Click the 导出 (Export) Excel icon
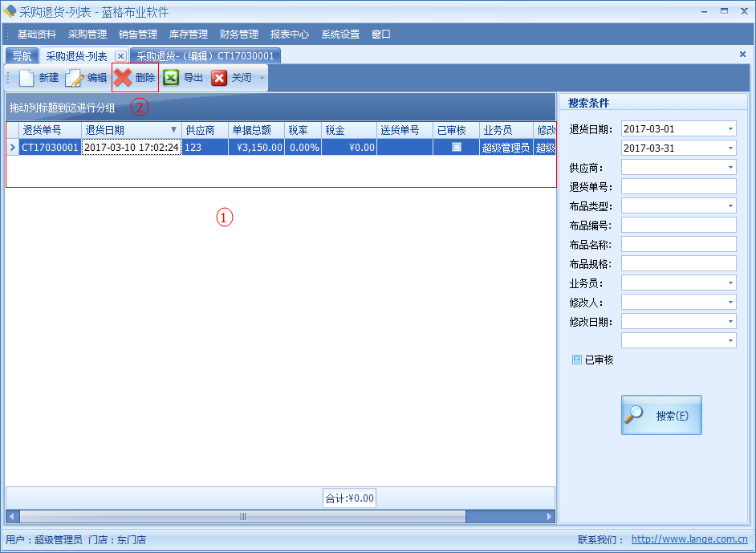 (x=171, y=78)
